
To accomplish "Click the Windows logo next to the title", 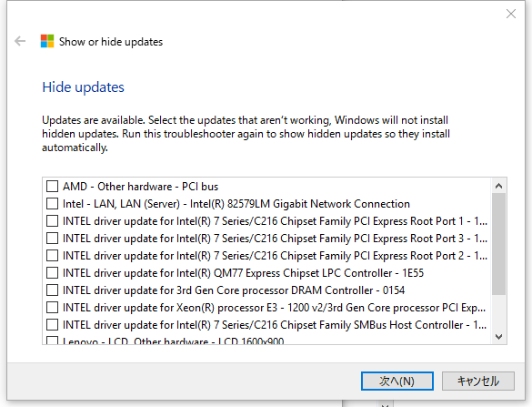I will (x=47, y=41).
